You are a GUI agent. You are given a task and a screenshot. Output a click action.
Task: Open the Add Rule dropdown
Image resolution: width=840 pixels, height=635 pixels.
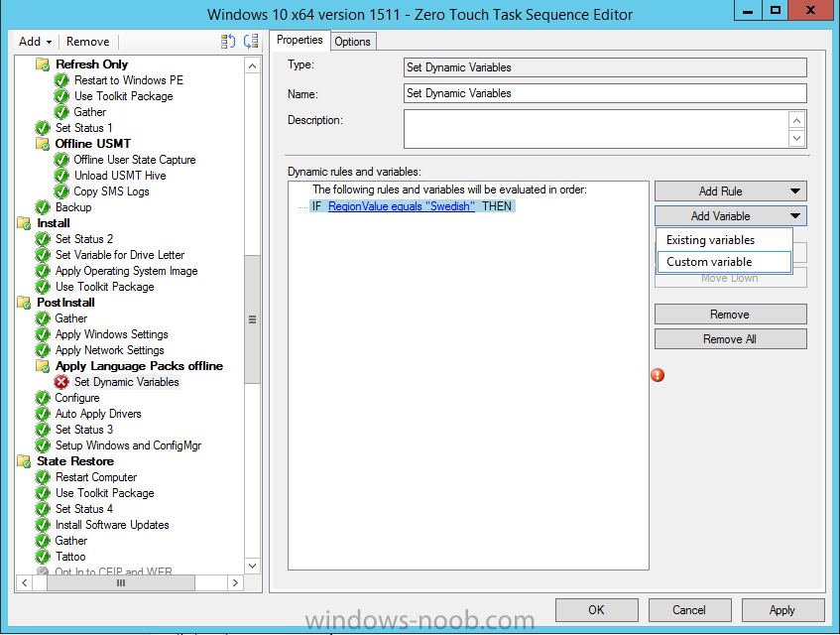click(730, 191)
